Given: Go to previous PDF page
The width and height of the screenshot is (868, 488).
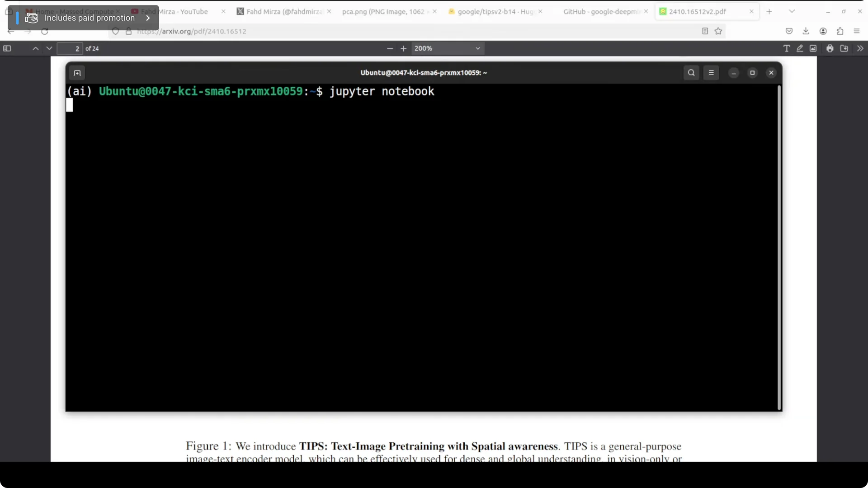Looking at the screenshot, I should coord(36,48).
